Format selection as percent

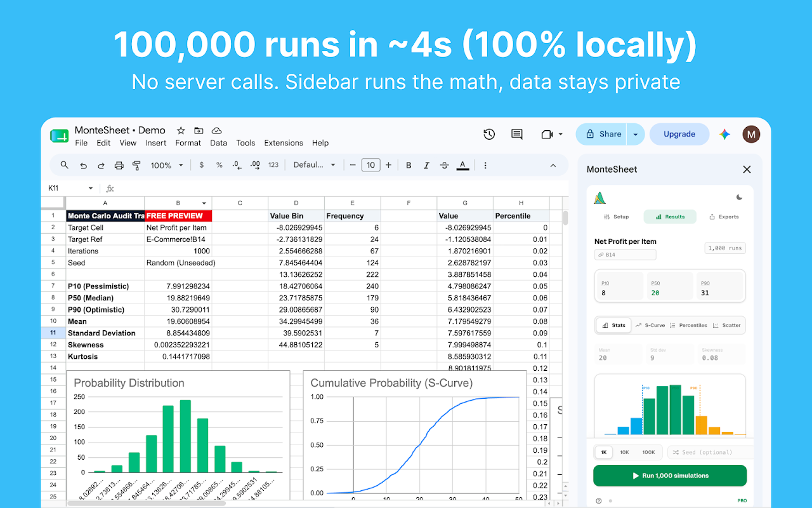coord(219,165)
